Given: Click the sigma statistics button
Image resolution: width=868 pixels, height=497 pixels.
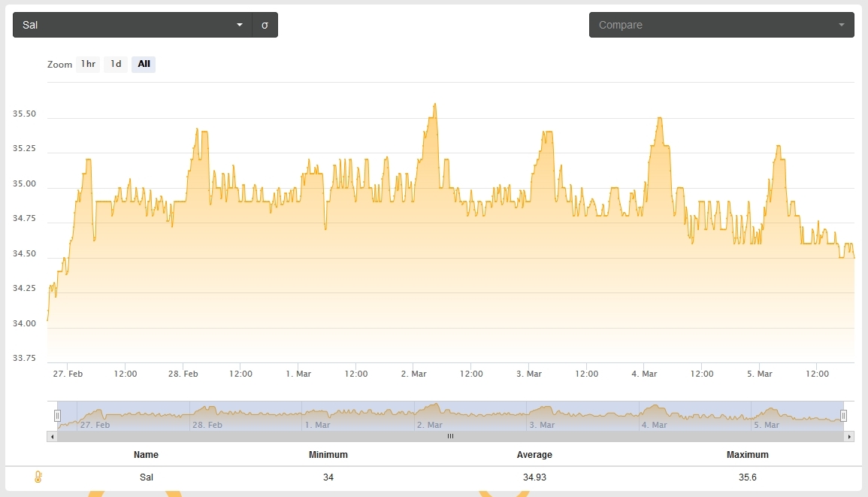Looking at the screenshot, I should tap(265, 25).
